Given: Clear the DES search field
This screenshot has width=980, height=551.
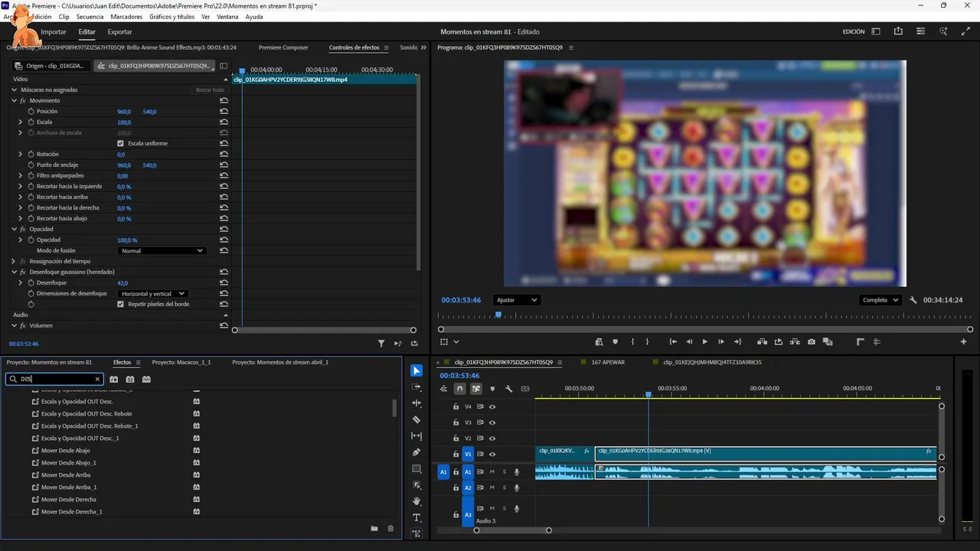Looking at the screenshot, I should pyautogui.click(x=97, y=379).
